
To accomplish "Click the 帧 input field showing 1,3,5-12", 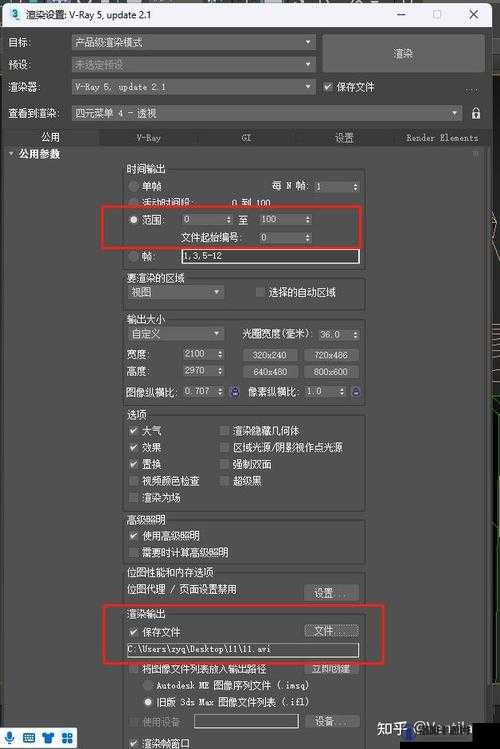I will pyautogui.click(x=270, y=256).
